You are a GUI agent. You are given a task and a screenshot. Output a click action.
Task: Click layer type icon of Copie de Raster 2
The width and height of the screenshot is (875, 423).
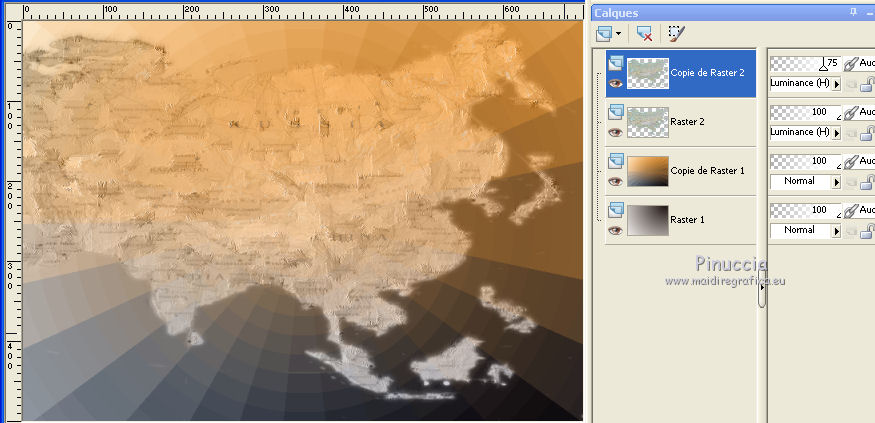tap(616, 63)
